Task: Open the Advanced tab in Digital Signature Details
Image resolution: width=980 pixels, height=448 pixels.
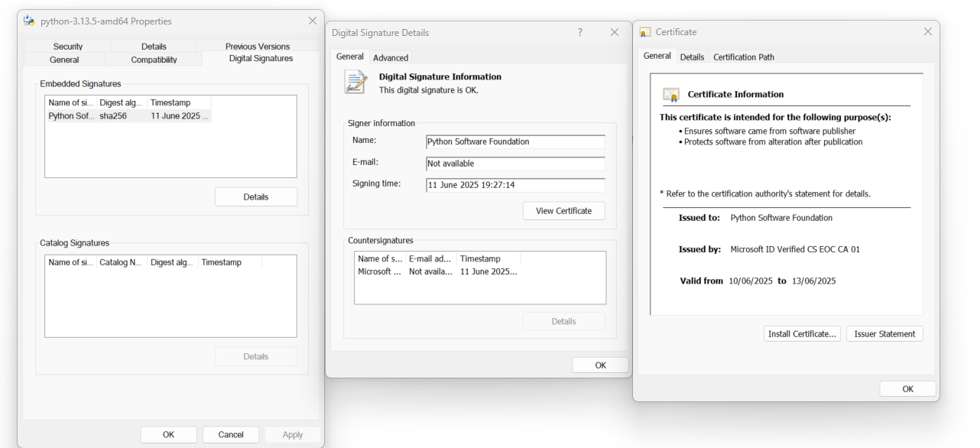Action: click(391, 57)
